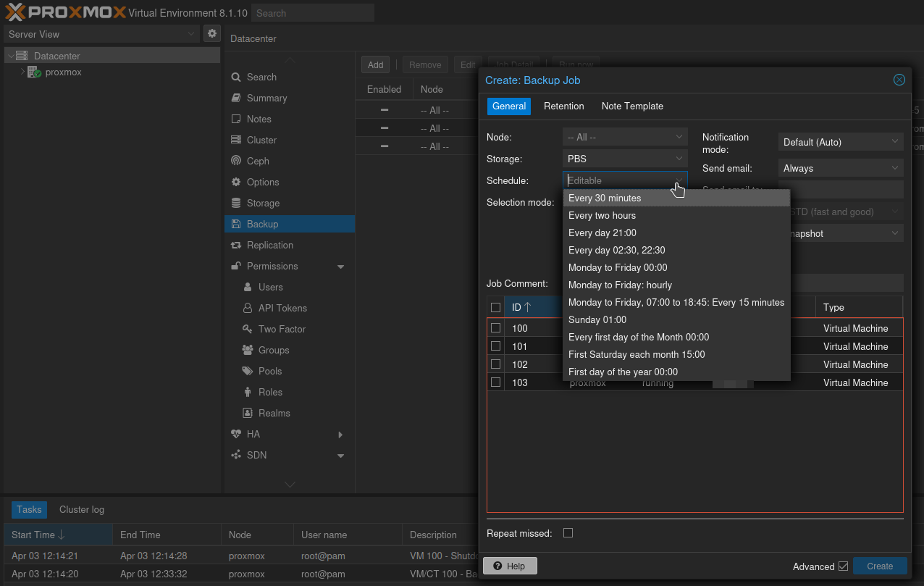This screenshot has height=586, width=924.
Task: Click the Remove button in Backup toolbar
Action: pos(425,64)
